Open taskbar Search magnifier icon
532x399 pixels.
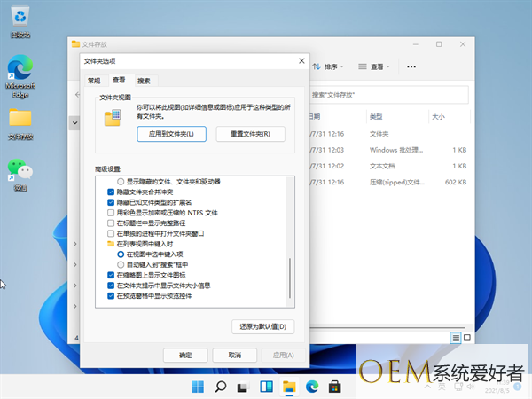pyautogui.click(x=220, y=387)
